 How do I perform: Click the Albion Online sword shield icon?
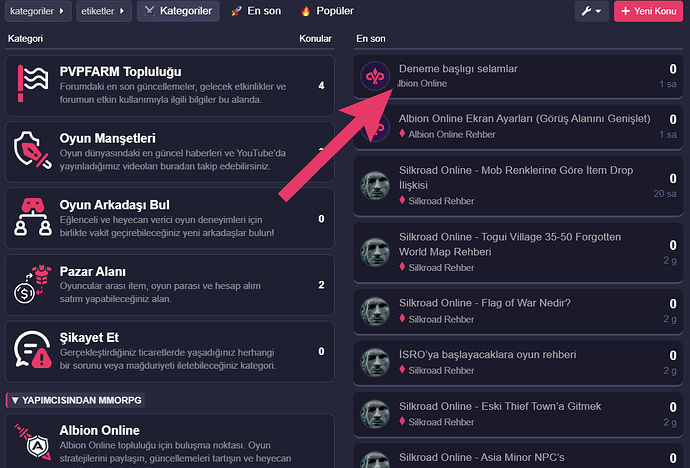coord(32,442)
